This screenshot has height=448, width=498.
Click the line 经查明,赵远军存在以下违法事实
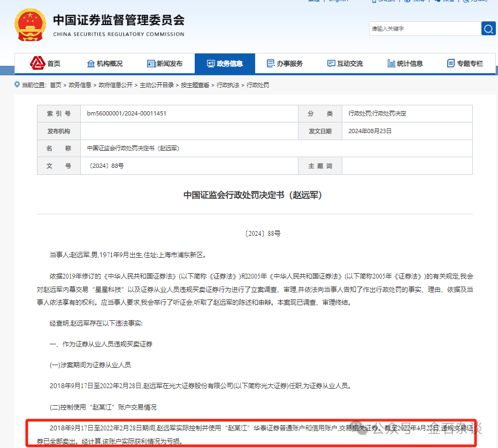(96, 323)
